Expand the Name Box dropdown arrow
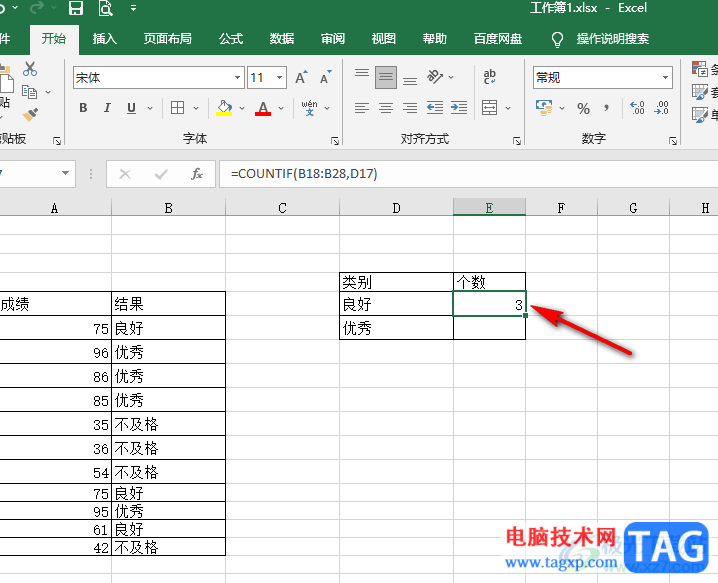Image resolution: width=718 pixels, height=583 pixels. (65, 173)
